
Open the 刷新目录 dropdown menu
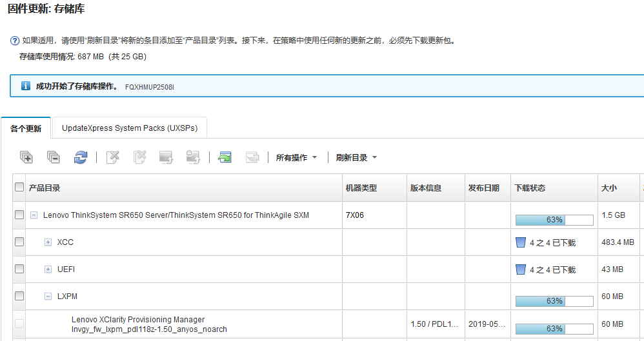(356, 157)
